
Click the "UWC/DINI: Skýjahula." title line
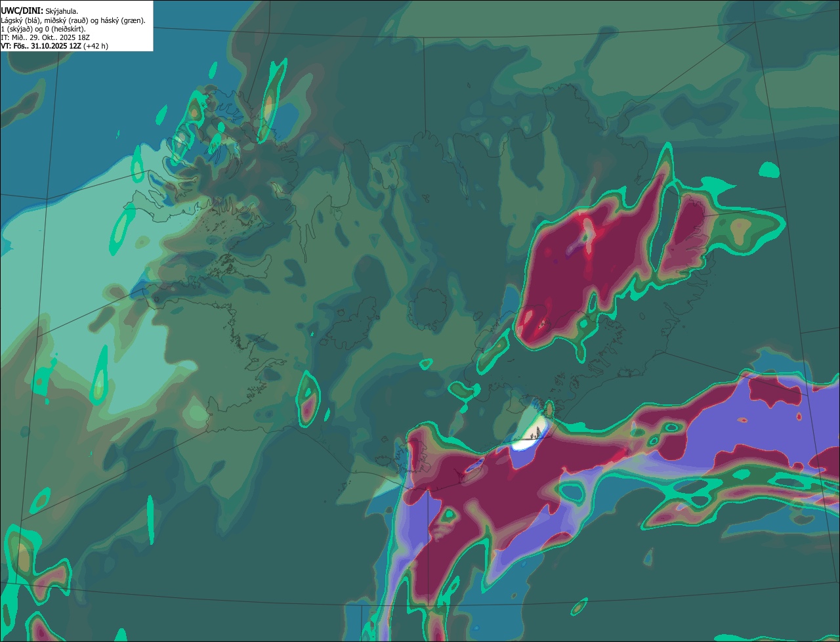click(x=39, y=11)
